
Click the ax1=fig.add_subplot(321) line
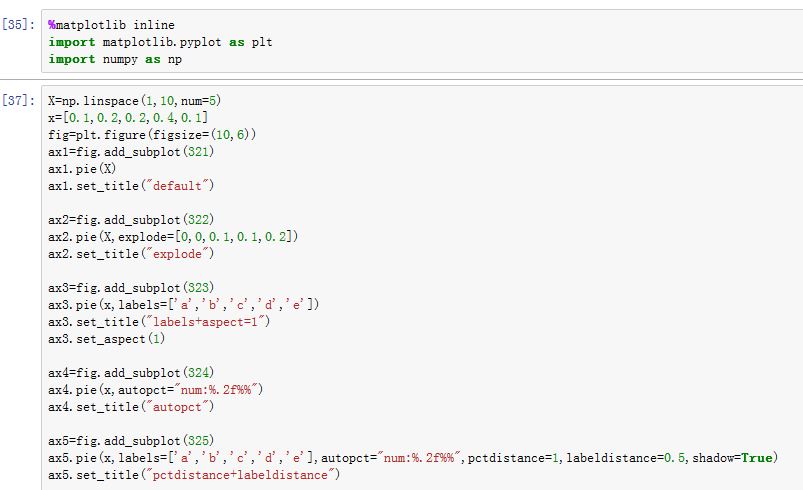[131, 152]
